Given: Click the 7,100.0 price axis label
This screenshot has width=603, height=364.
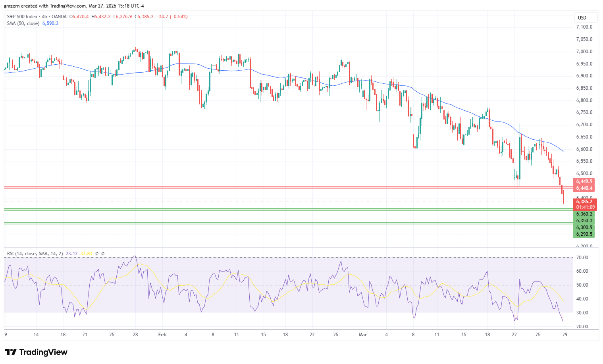Looking at the screenshot, I should point(584,27).
